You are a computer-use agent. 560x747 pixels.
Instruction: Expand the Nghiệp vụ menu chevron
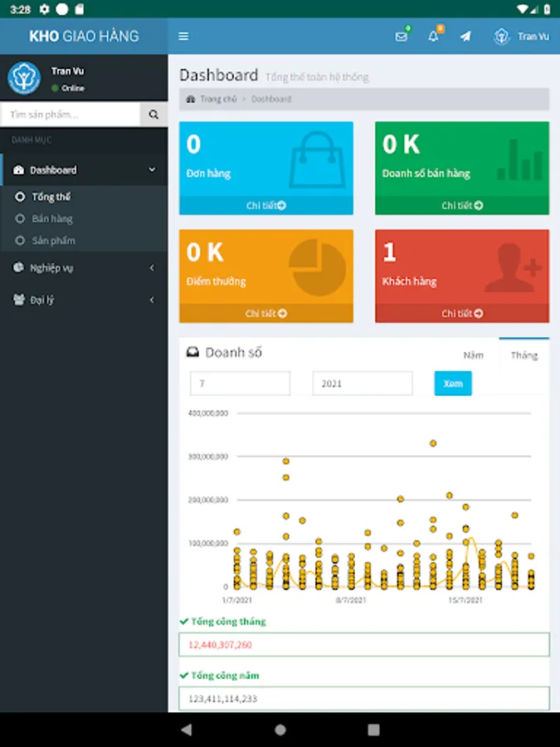pyautogui.click(x=152, y=268)
